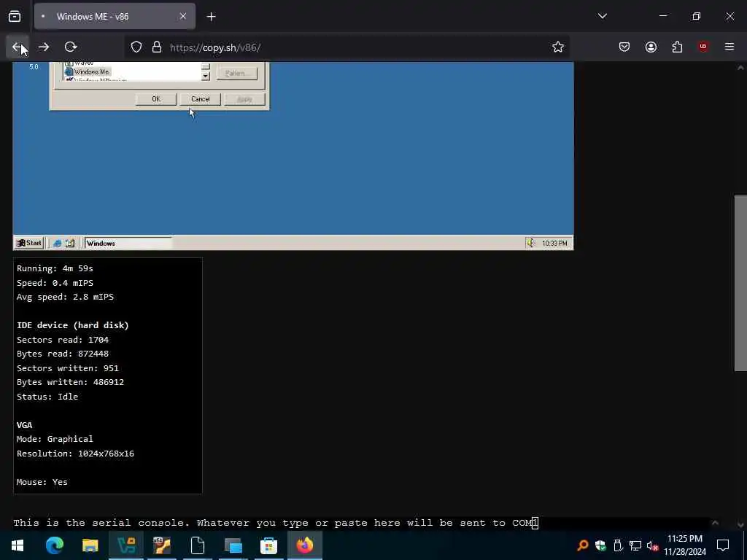Focus the serial console text area

click(361, 523)
